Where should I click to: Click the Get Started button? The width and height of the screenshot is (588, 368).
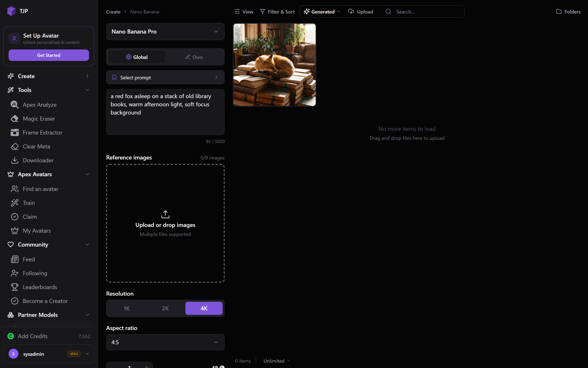click(x=49, y=55)
